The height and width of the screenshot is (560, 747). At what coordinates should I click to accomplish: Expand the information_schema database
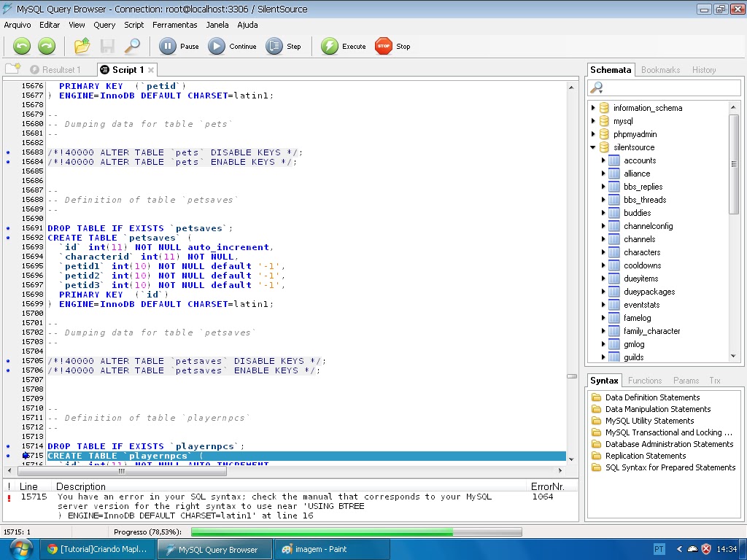[594, 108]
